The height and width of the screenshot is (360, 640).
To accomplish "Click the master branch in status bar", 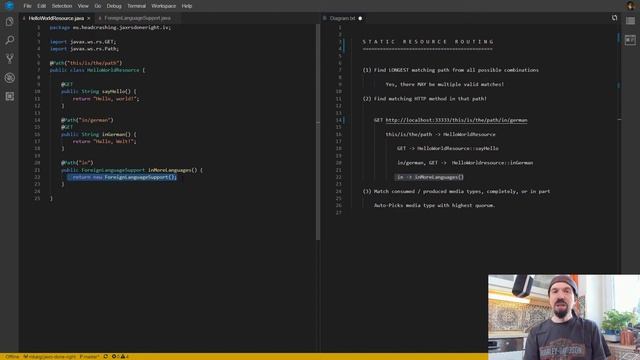I will [89, 356].
